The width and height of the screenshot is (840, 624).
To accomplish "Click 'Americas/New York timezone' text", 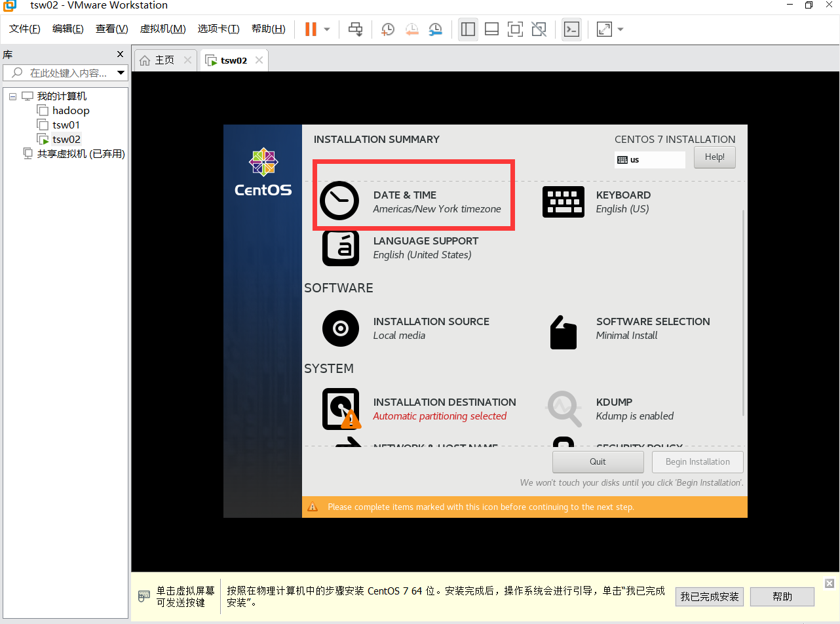I will click(437, 209).
